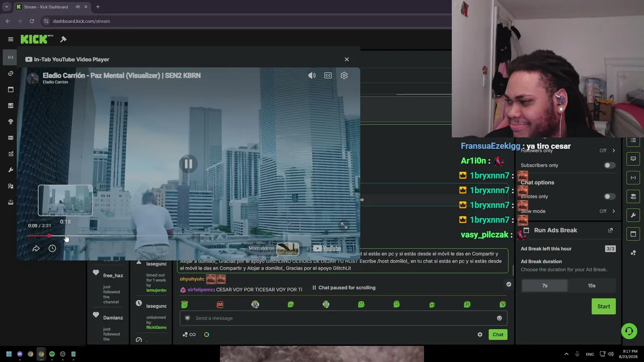Open the wrench widget in right sidebar

[633, 215]
